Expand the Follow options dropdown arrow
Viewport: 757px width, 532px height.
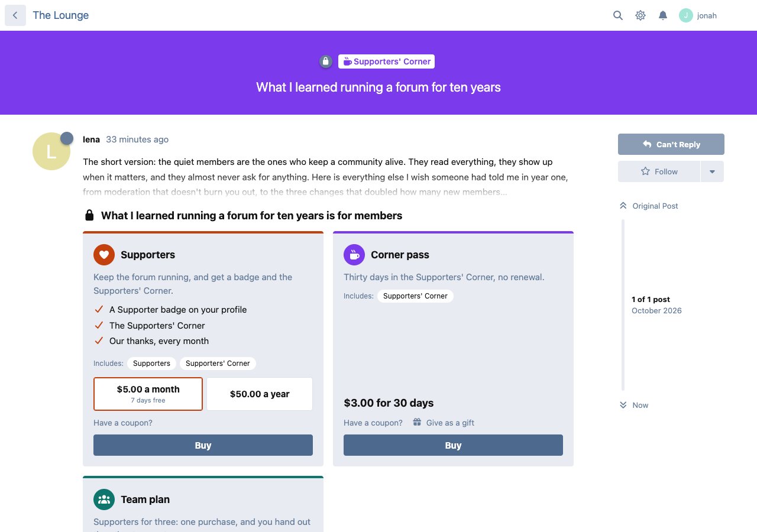click(712, 171)
